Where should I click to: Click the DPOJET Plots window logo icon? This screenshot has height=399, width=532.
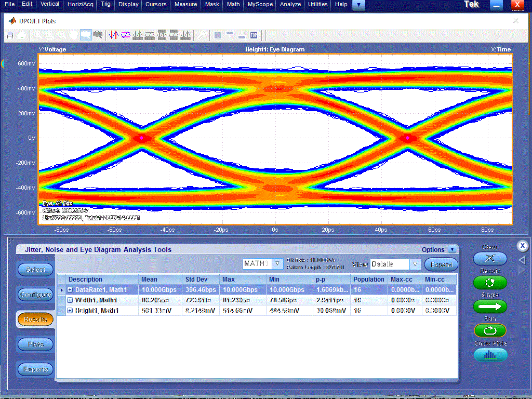pyautogui.click(x=12, y=21)
